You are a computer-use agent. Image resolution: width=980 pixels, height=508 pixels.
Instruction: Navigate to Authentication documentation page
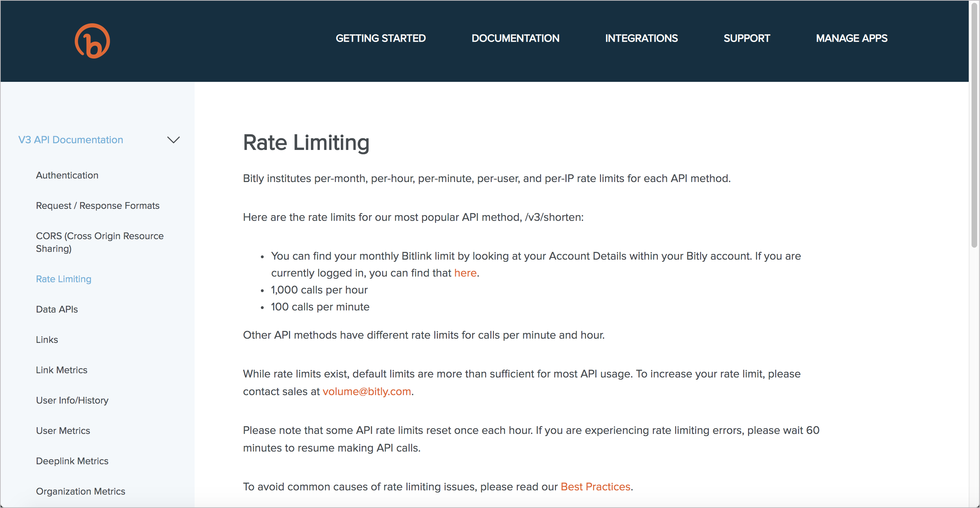click(x=68, y=175)
